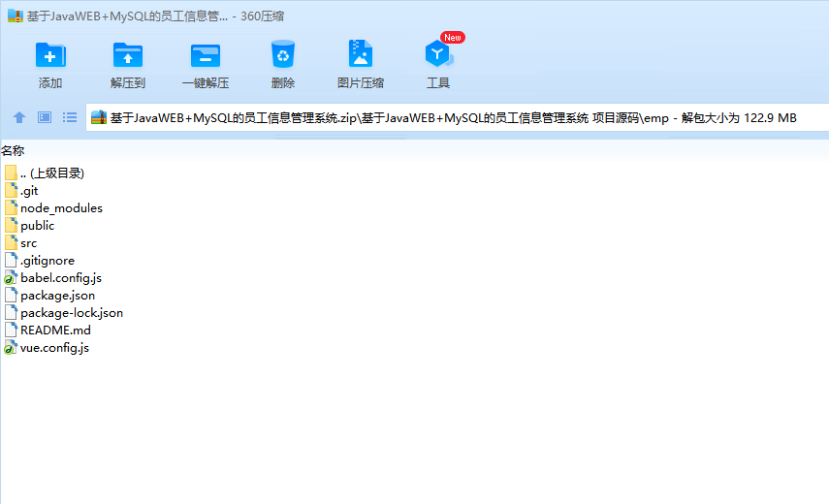Image resolution: width=829 pixels, height=504 pixels.
Task: Click the 添加 (Add) toolbar icon
Action: 50,55
